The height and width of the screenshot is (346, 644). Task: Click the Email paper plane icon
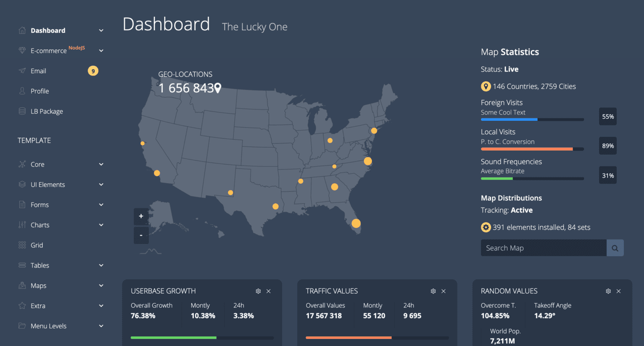tap(22, 70)
